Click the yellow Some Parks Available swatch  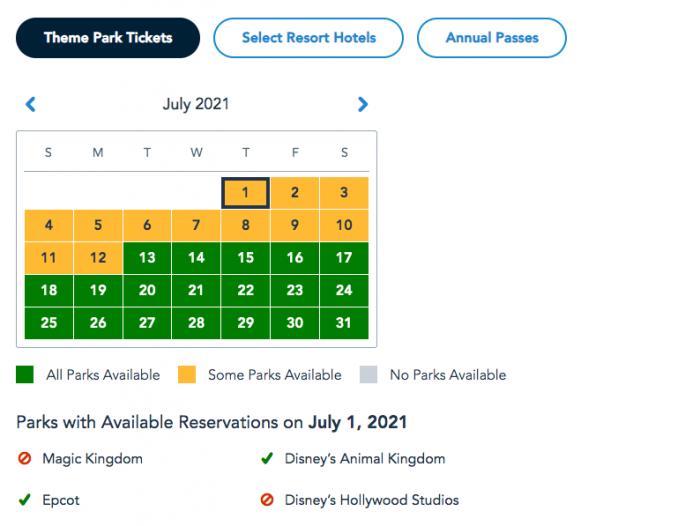pyautogui.click(x=187, y=375)
